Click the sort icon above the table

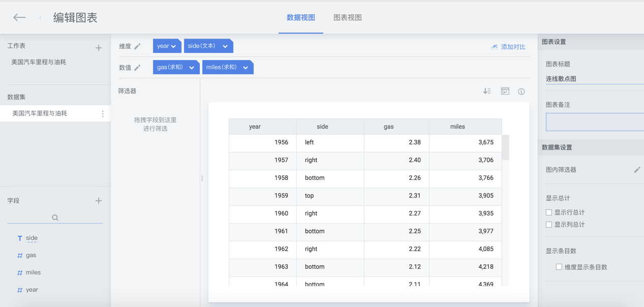click(487, 91)
